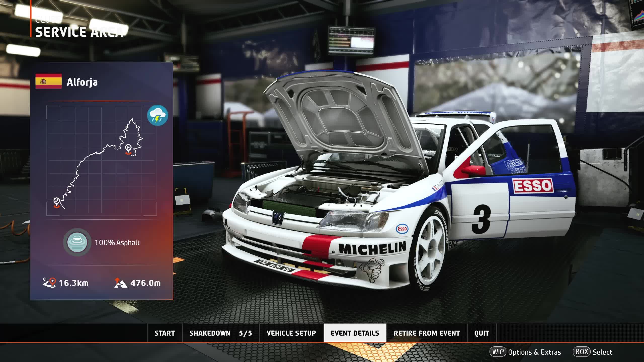The width and height of the screenshot is (644, 362).
Task: Click the thunderstorm weather icon
Action: point(157,115)
